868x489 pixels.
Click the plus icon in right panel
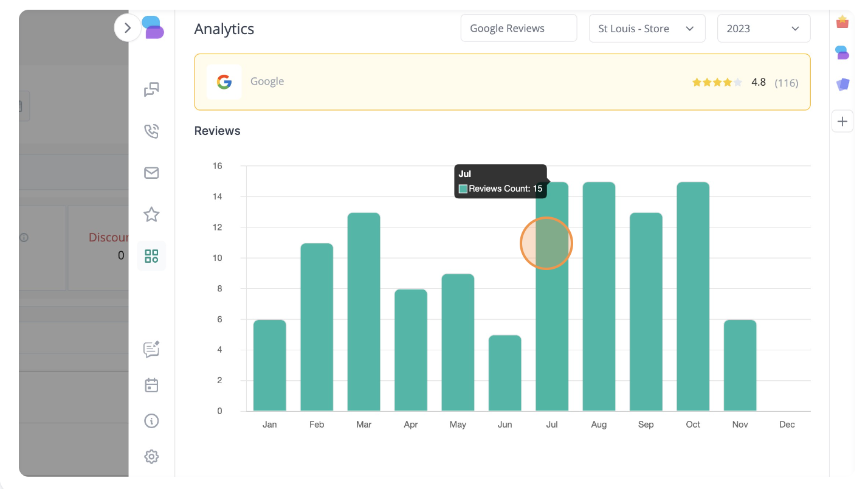842,122
